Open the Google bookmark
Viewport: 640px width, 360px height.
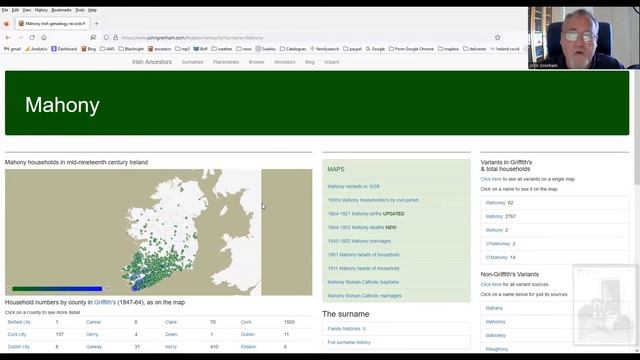tap(375, 49)
